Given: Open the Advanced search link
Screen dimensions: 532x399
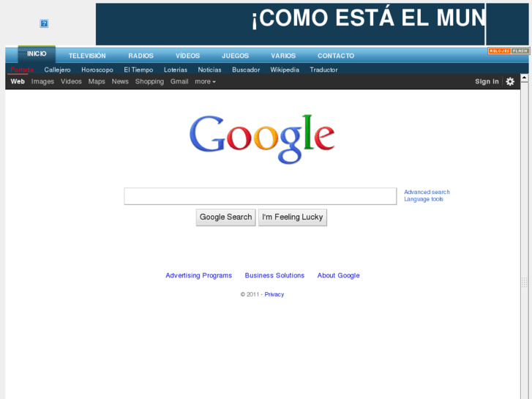Looking at the screenshot, I should click(x=427, y=193).
